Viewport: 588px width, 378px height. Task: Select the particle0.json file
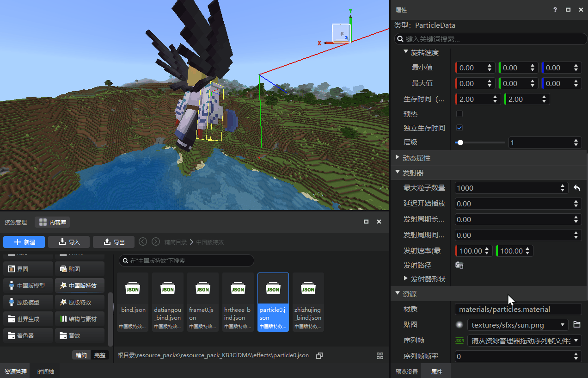point(273,302)
